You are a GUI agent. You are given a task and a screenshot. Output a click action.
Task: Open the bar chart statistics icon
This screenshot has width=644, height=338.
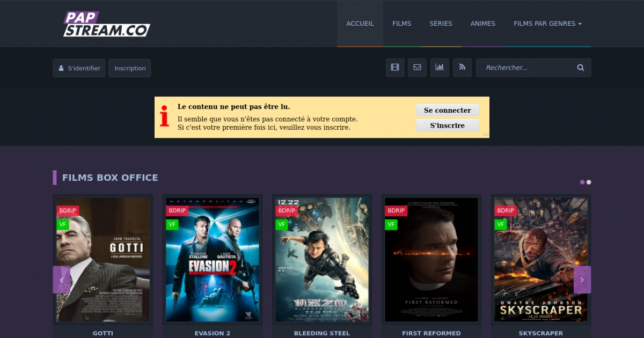(x=440, y=68)
